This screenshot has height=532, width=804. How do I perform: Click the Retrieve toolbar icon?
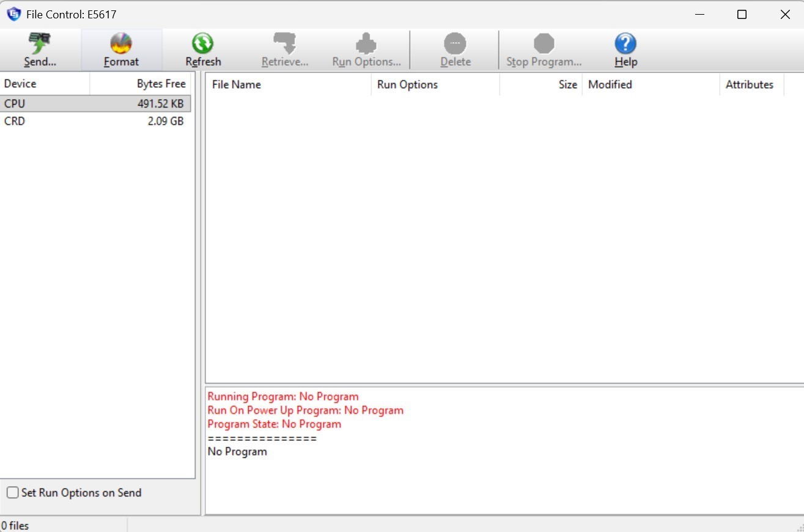285,44
